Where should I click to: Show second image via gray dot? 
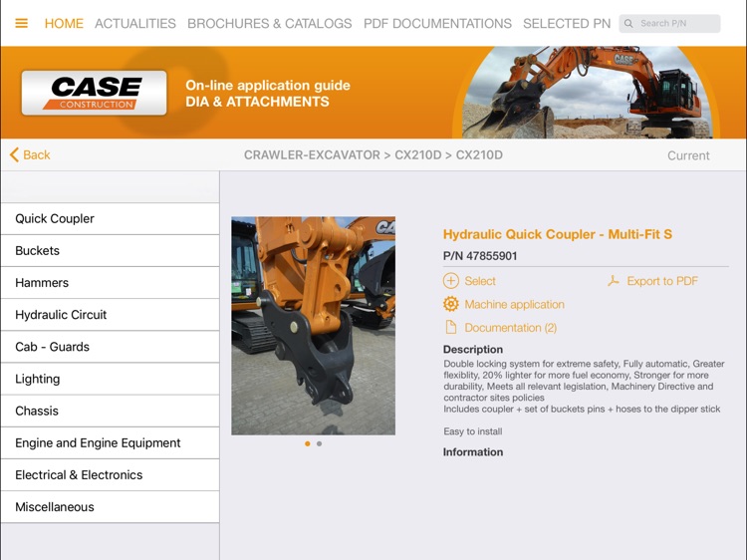319,443
